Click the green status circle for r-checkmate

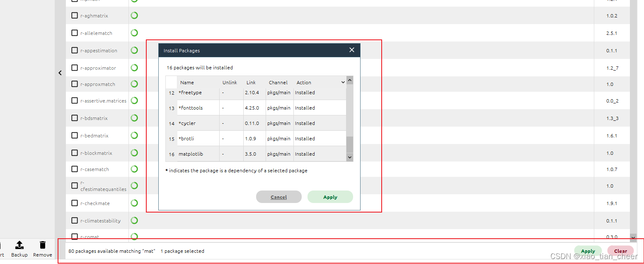(x=134, y=203)
